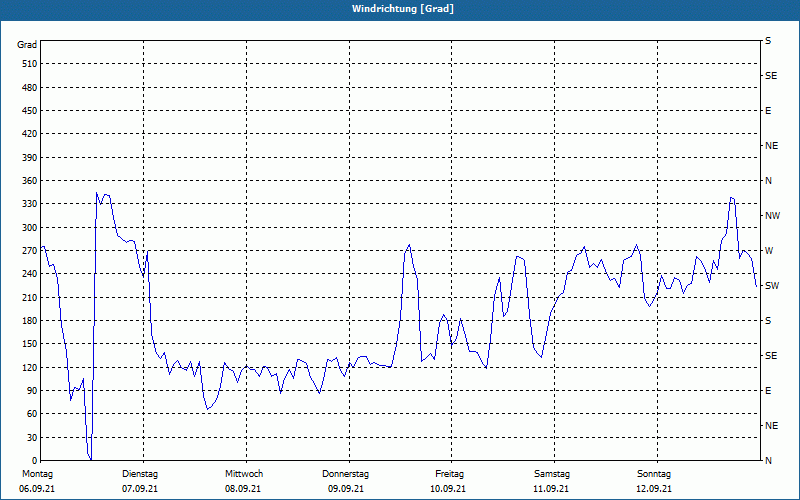Click the bottom N compass label at zero

pos(768,461)
